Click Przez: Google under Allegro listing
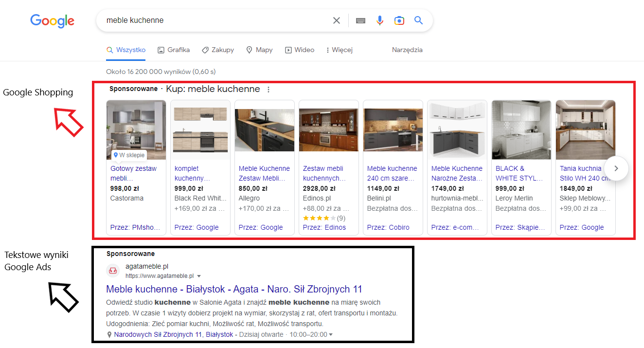This screenshot has width=644, height=348. point(261,227)
